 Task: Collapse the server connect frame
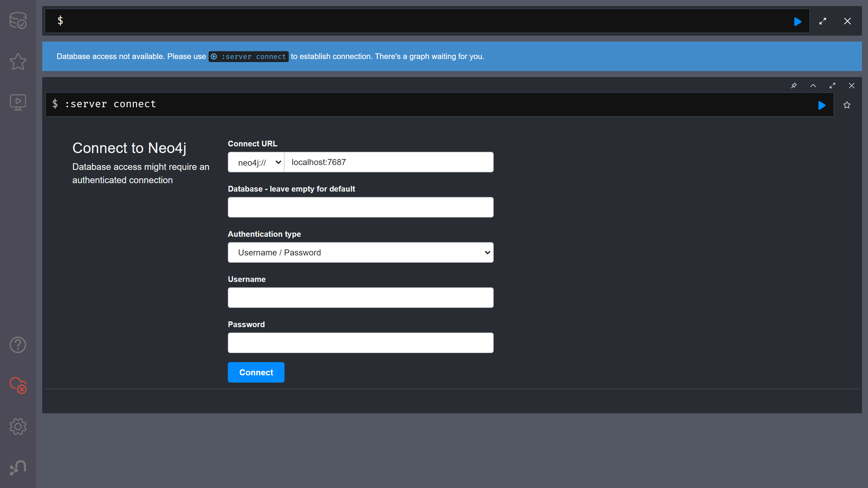click(813, 86)
